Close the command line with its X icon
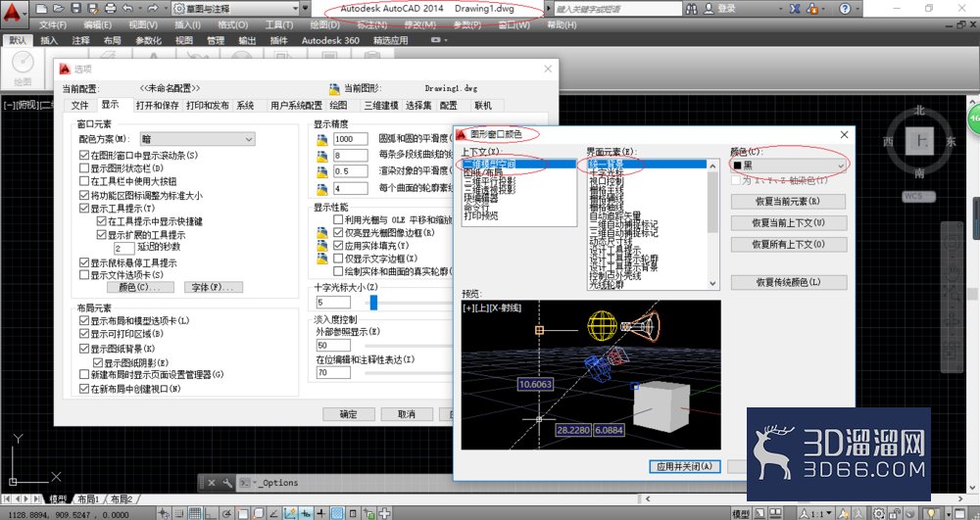The height and width of the screenshot is (520, 980). click(212, 483)
